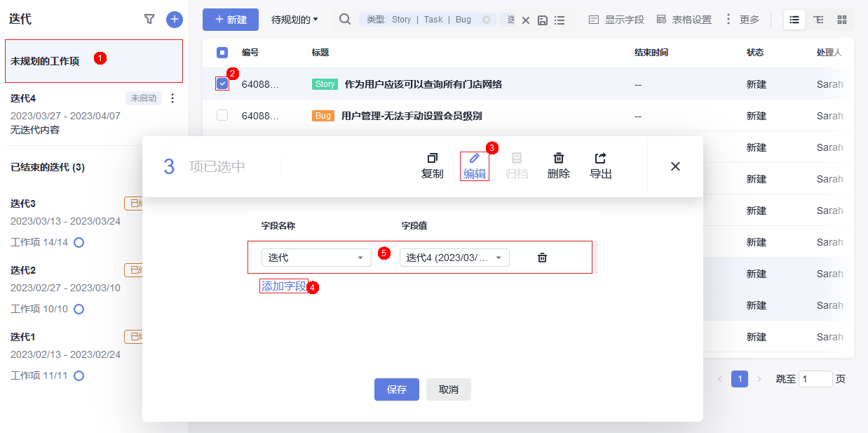
Task: Toggle the select-all checkbox in the table header
Action: coord(222,53)
